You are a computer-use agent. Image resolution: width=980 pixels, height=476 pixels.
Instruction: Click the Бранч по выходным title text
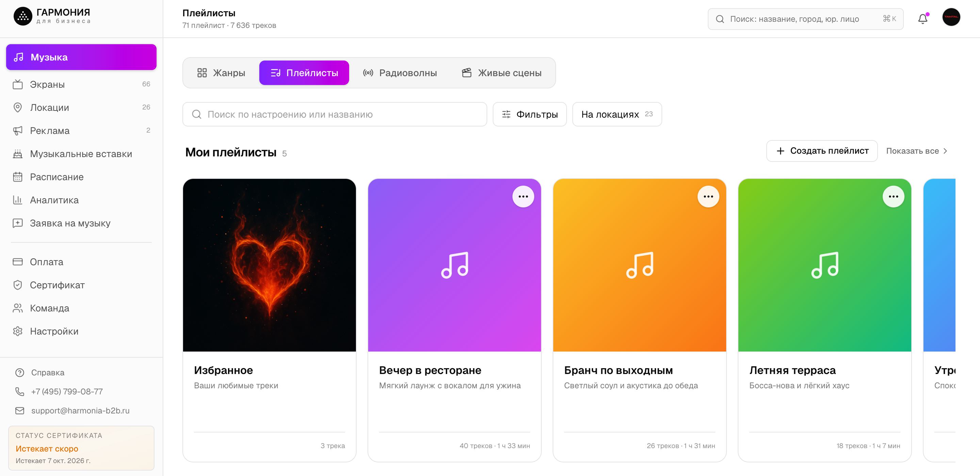pyautogui.click(x=618, y=370)
